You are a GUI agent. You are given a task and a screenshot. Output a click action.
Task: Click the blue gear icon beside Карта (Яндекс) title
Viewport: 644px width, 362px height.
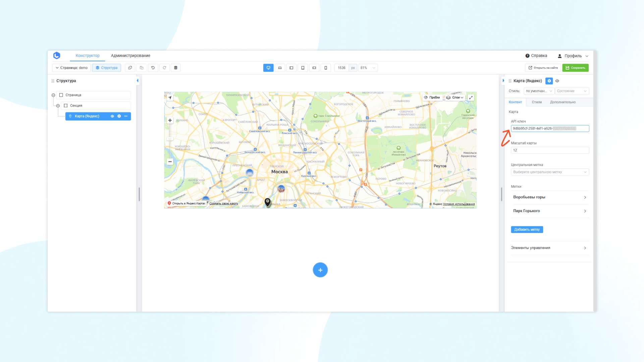tap(549, 81)
